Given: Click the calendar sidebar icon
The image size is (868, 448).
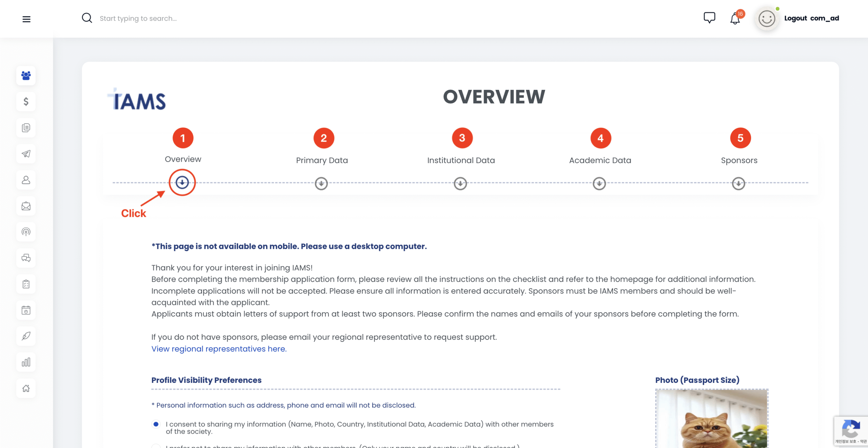Looking at the screenshot, I should tap(26, 310).
